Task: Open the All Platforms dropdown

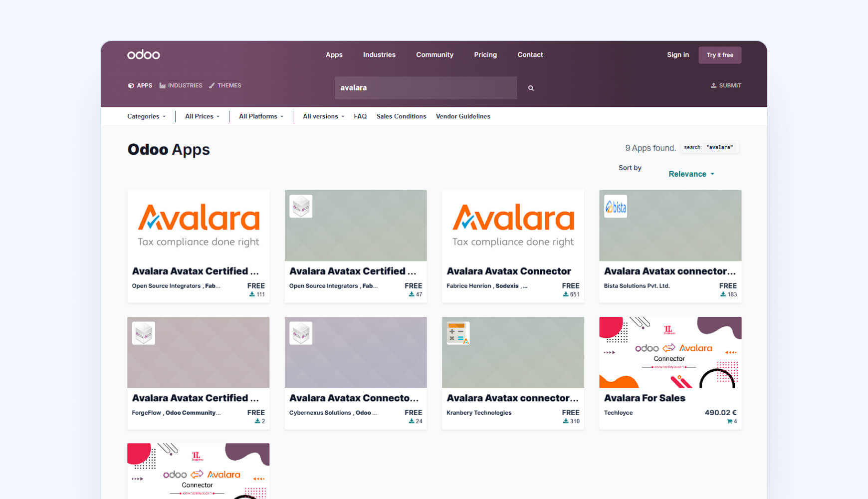Action: (x=261, y=116)
